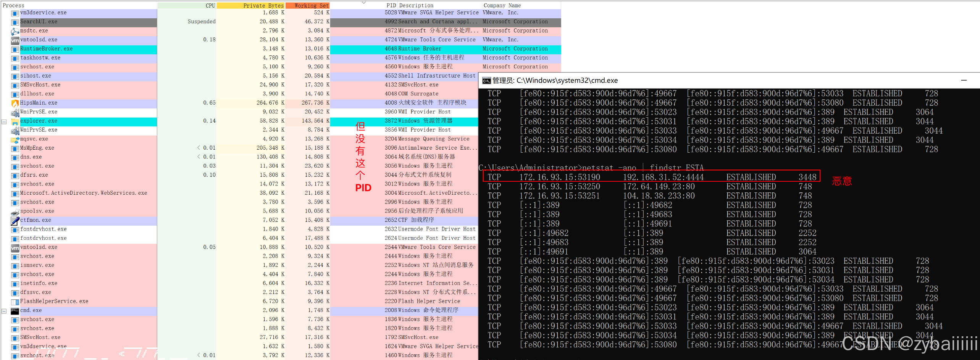This screenshot has width=980, height=360.
Task: Click the cmd.exe console icon in process list
Action: (15, 311)
